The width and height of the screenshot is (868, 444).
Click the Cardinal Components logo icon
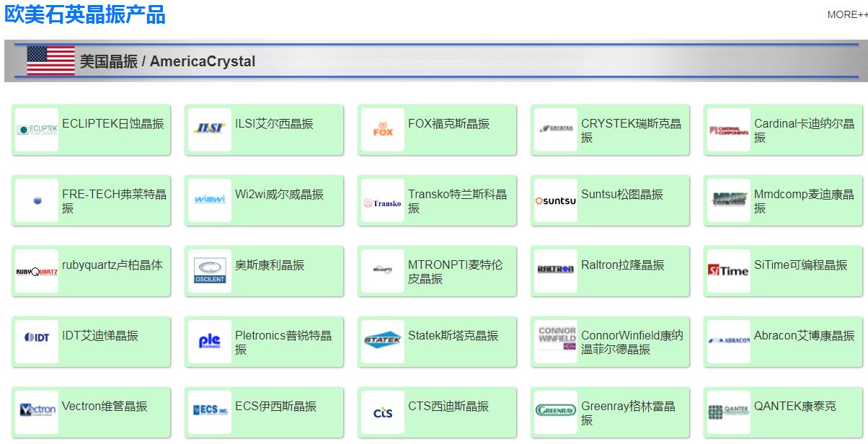tap(729, 130)
